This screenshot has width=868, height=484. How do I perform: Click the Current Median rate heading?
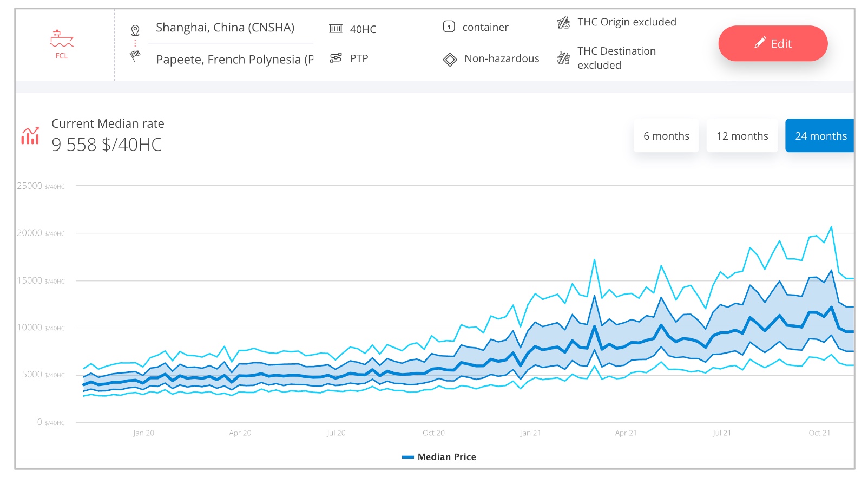click(x=108, y=123)
